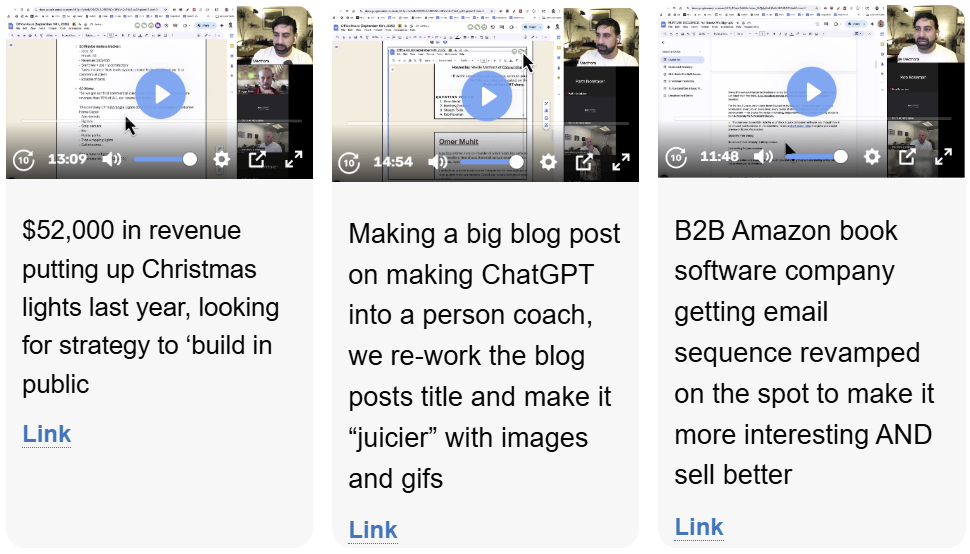Open the Link under Christmas lights description

coord(47,434)
